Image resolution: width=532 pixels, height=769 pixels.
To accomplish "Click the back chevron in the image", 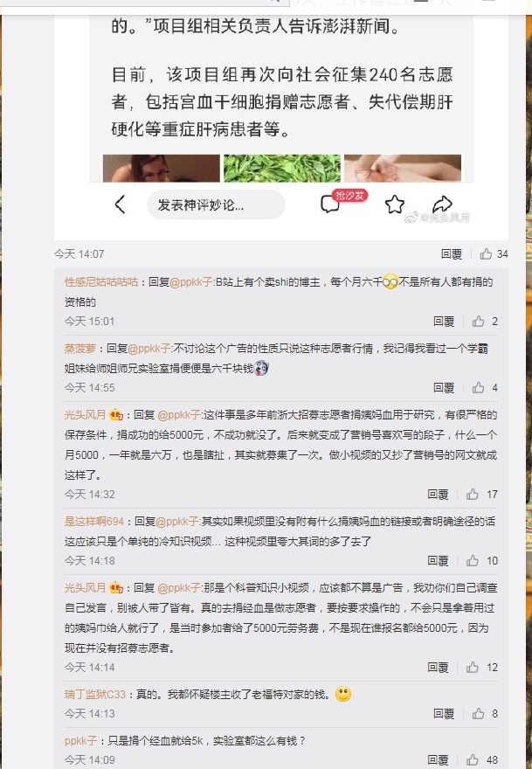I will click(121, 204).
